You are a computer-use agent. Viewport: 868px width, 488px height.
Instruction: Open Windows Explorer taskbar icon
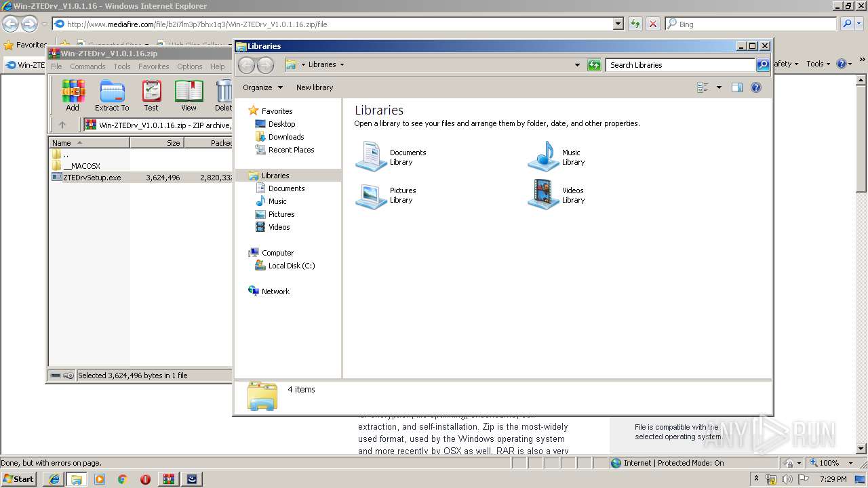77,479
